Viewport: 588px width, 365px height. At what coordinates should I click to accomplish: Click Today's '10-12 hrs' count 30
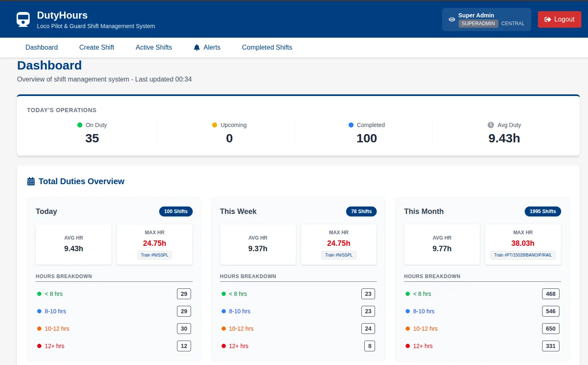[184, 329]
